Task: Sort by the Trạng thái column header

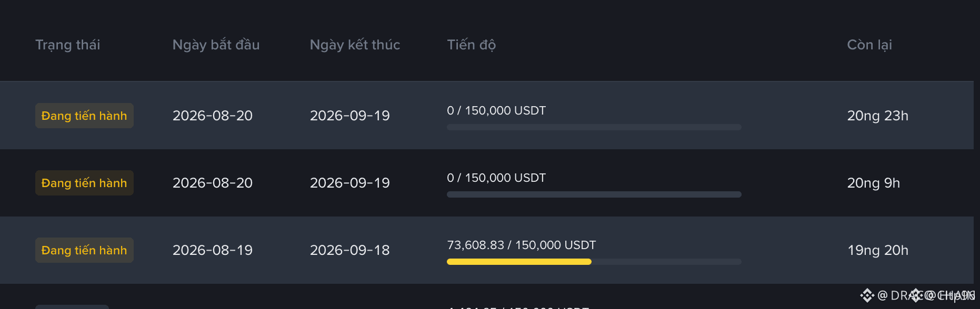Action: [x=67, y=45]
